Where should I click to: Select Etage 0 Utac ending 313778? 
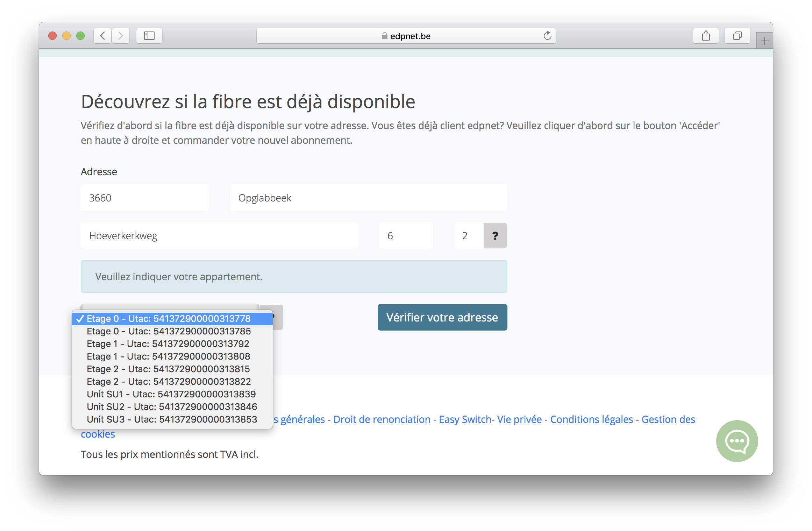coord(172,319)
